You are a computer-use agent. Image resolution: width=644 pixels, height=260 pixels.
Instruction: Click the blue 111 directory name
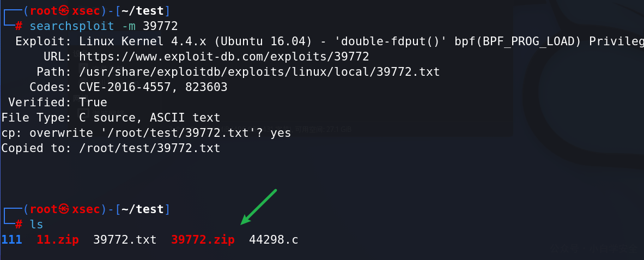pyautogui.click(x=11, y=240)
